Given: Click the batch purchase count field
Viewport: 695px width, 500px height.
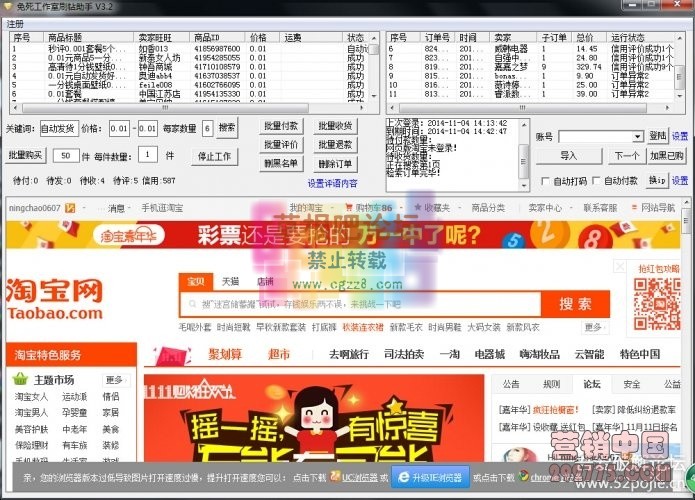Looking at the screenshot, I should pos(66,156).
